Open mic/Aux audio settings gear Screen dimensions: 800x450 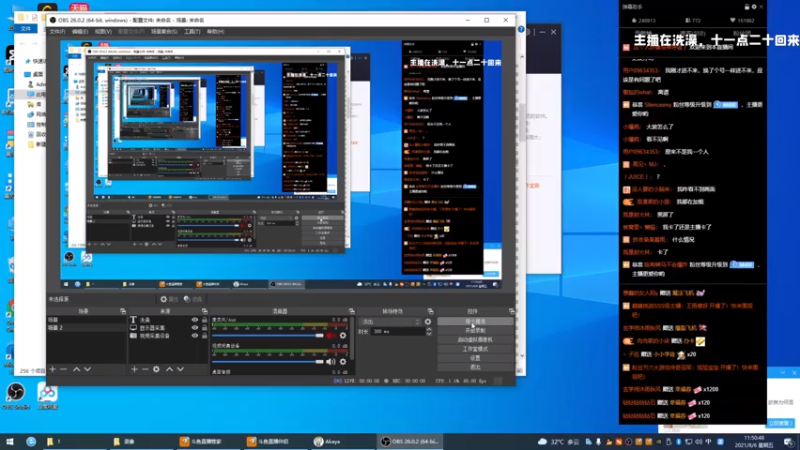pos(343,336)
